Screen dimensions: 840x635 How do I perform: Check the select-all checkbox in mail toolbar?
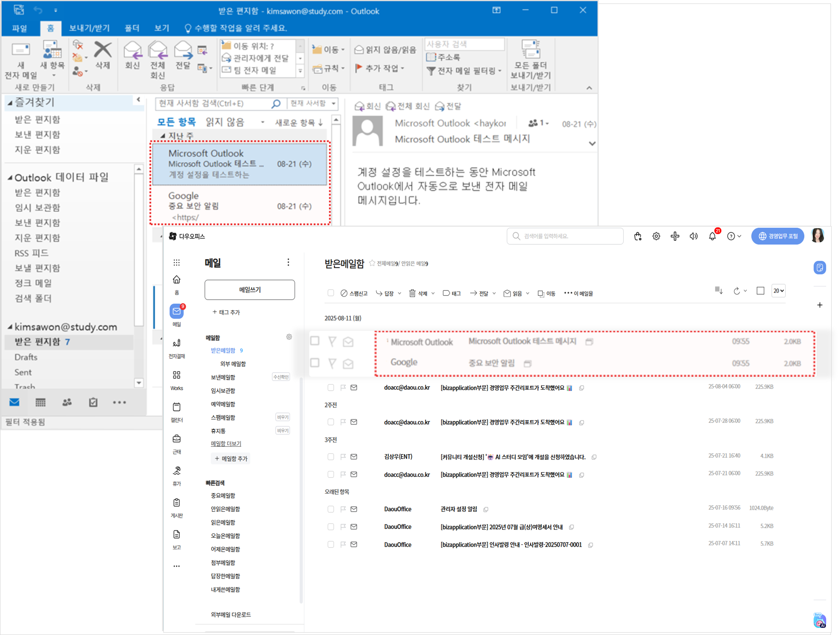tap(330, 293)
